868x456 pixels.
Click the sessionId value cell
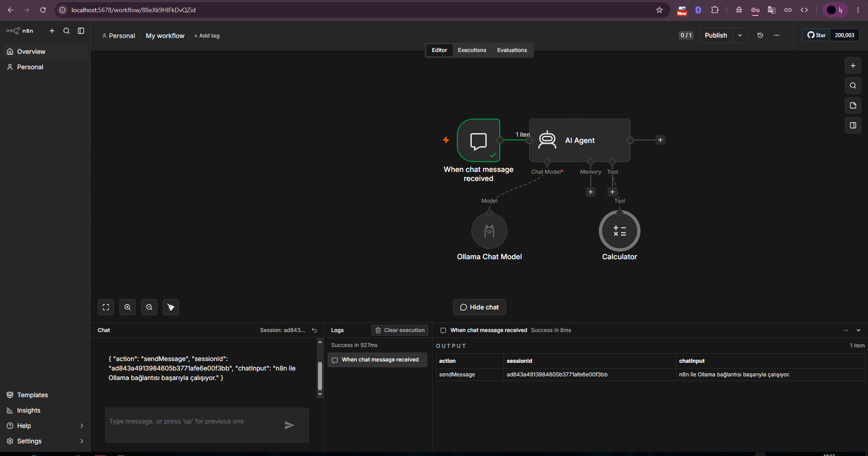coord(589,375)
